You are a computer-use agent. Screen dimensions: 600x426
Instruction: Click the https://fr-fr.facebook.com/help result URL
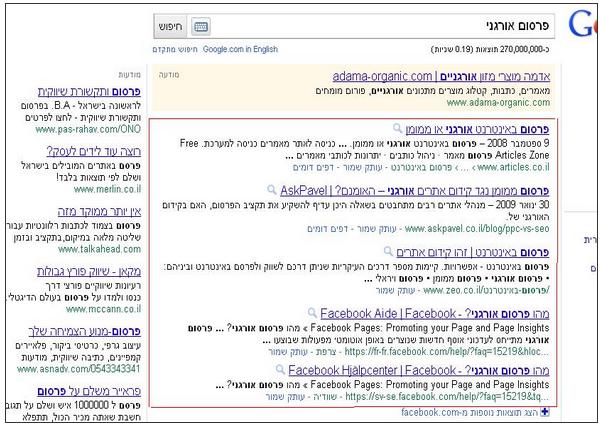click(x=447, y=352)
